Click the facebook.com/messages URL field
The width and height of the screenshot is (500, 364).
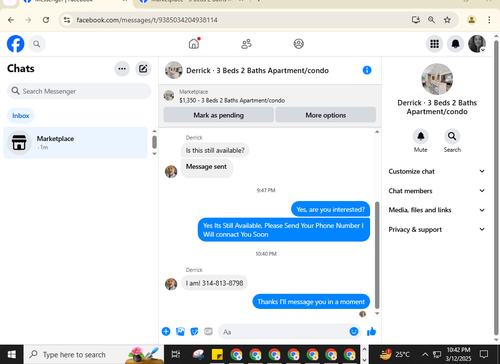pos(147,20)
